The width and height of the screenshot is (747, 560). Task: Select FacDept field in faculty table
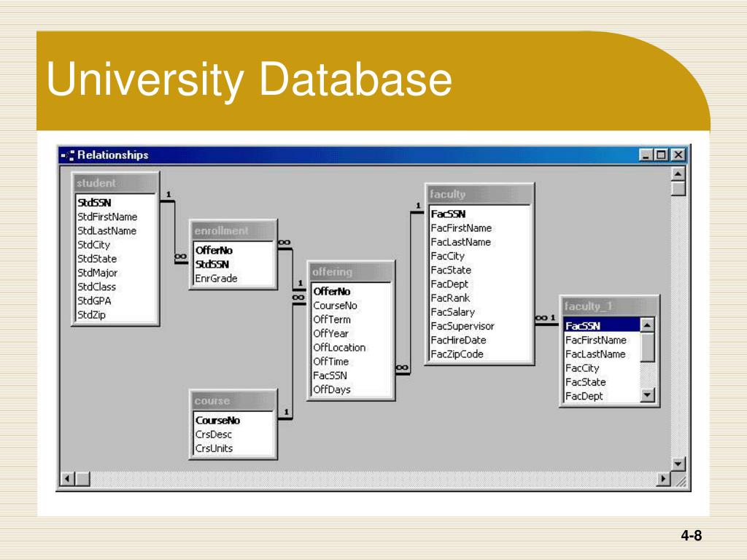click(449, 284)
